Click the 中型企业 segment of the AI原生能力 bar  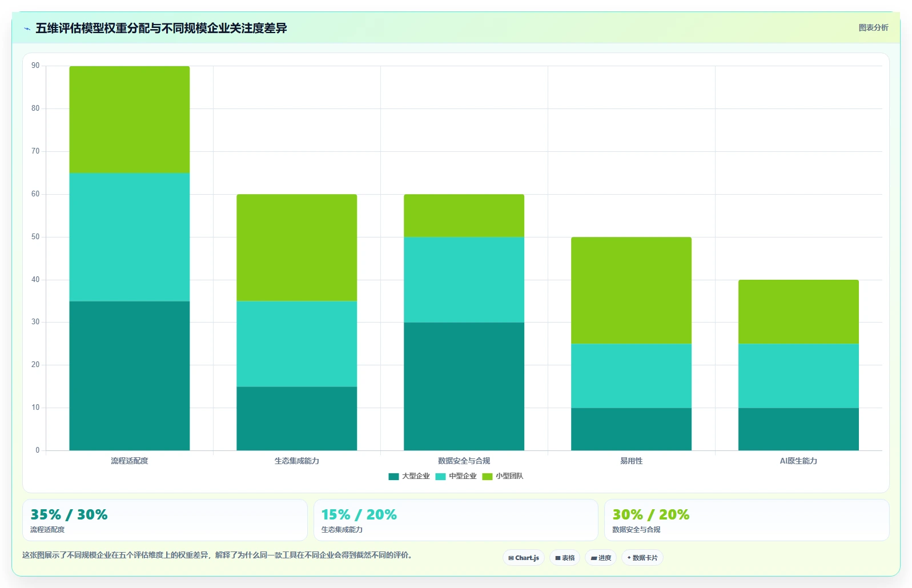click(x=798, y=376)
